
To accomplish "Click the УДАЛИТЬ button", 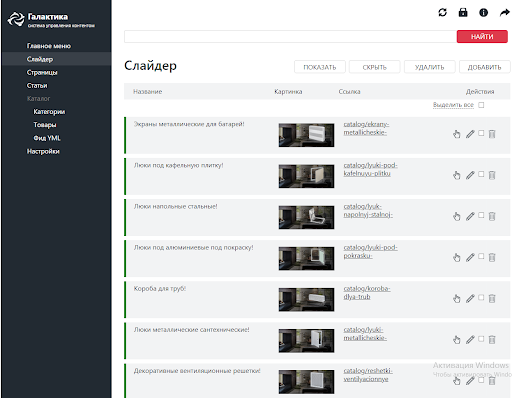I will pos(430,67).
